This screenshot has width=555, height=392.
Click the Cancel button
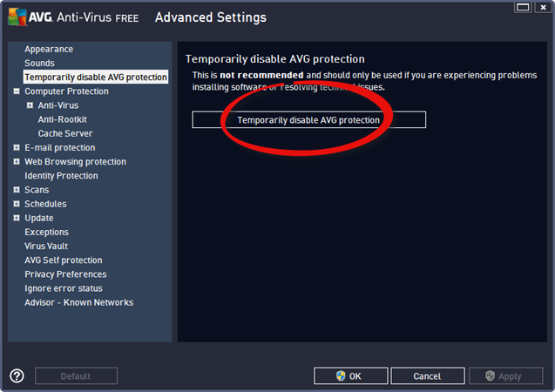coord(427,376)
